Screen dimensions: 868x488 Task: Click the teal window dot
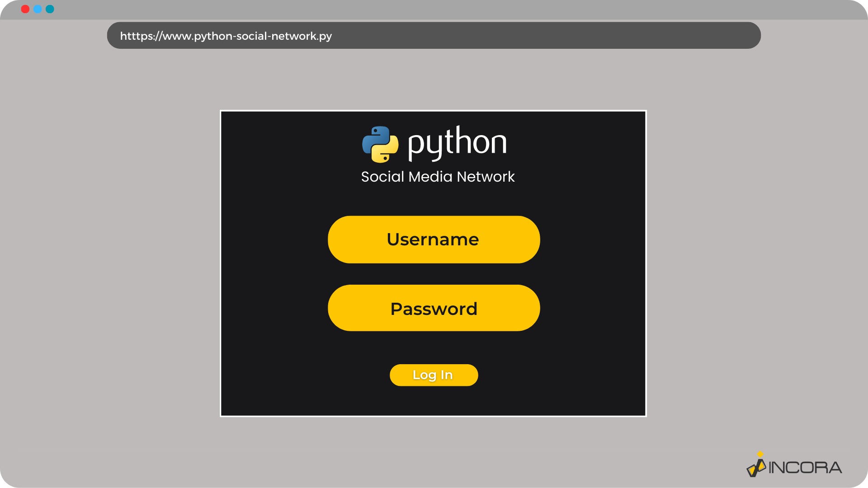[50, 9]
